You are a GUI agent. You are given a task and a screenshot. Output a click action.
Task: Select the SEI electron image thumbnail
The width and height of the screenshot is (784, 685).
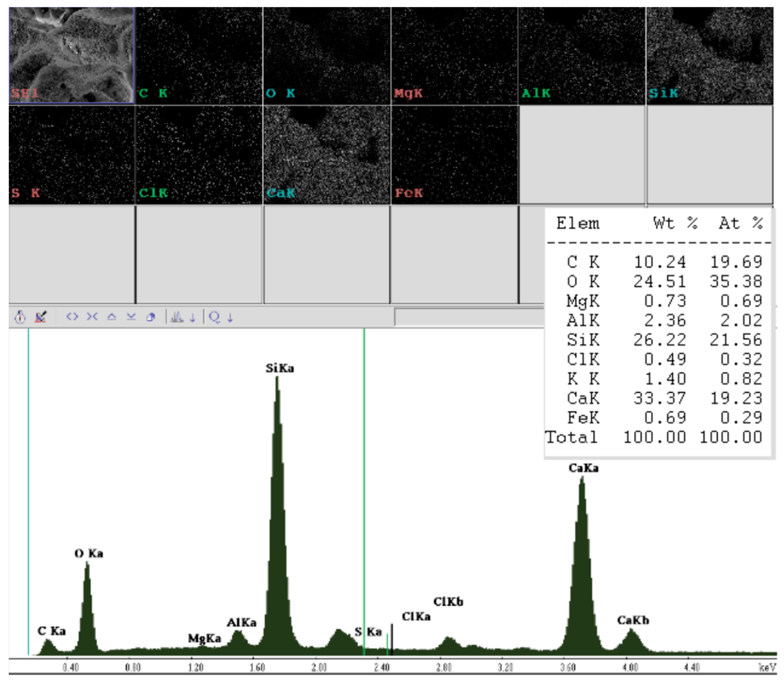coord(71,55)
